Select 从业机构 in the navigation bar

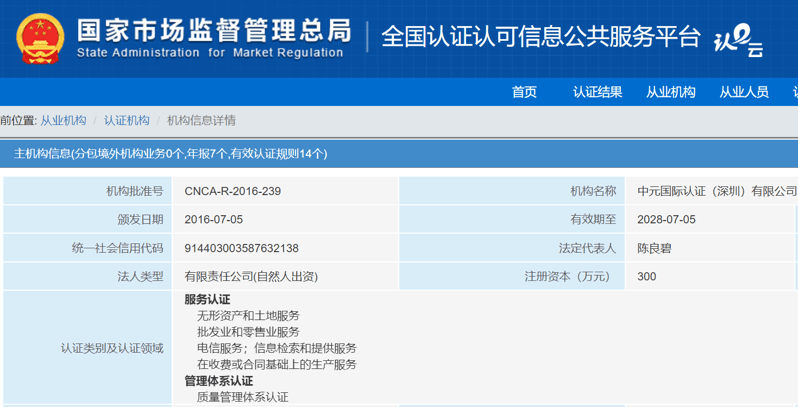(x=670, y=92)
